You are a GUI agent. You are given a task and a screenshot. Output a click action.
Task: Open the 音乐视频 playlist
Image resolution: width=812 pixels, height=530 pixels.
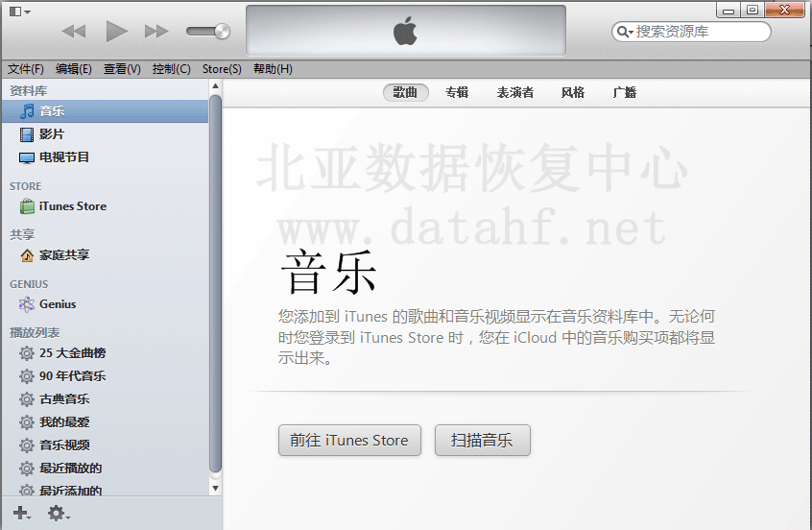click(x=106, y=446)
